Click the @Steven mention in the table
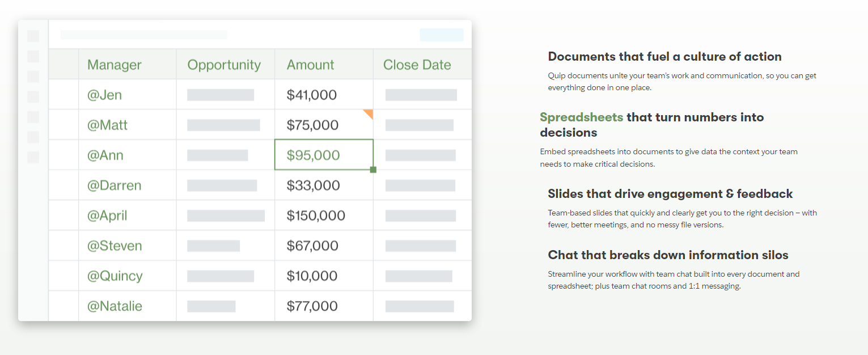The image size is (868, 355). (114, 246)
